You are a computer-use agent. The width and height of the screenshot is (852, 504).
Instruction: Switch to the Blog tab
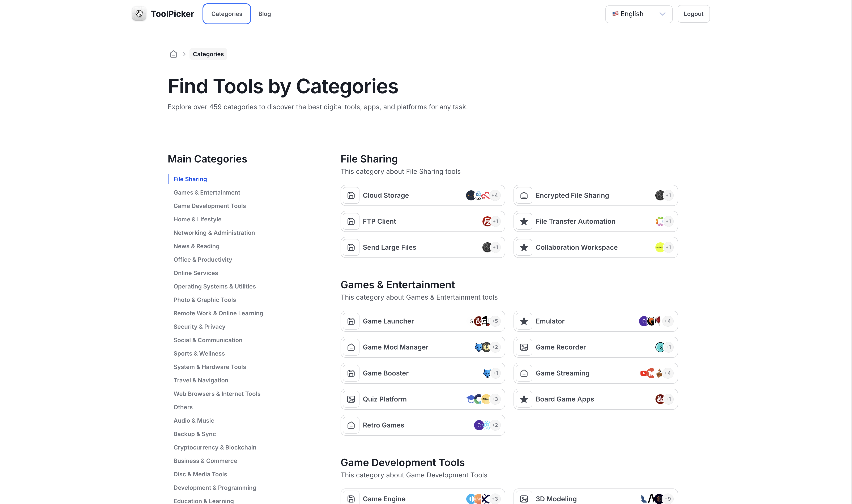point(264,14)
